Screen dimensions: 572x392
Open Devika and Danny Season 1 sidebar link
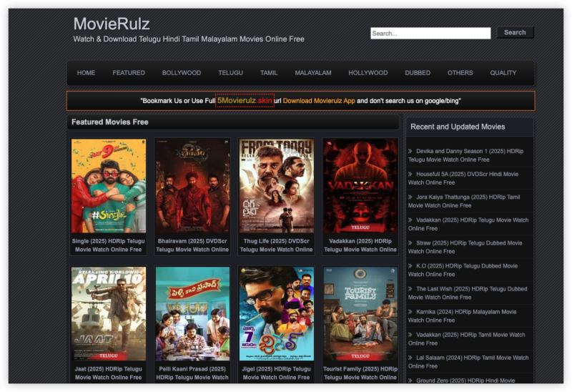pyautogui.click(x=468, y=155)
